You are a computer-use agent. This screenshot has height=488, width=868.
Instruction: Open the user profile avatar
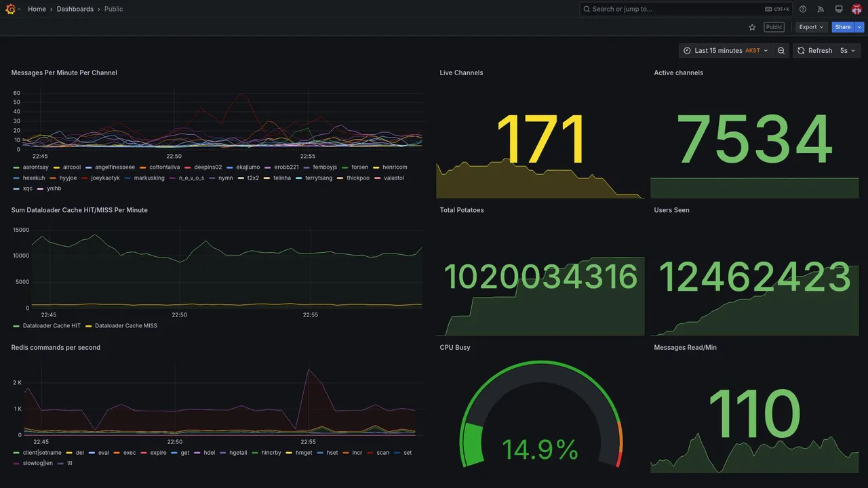click(856, 9)
